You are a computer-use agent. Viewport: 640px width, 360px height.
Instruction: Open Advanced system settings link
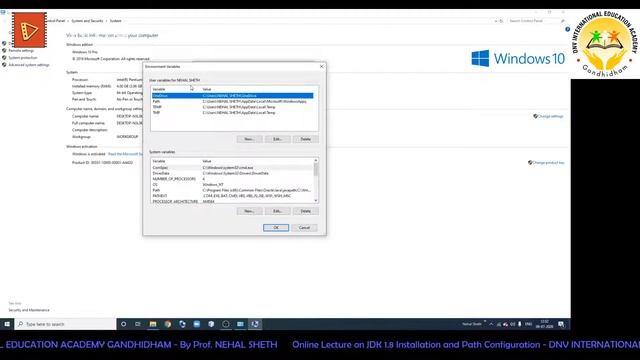pyautogui.click(x=29, y=65)
